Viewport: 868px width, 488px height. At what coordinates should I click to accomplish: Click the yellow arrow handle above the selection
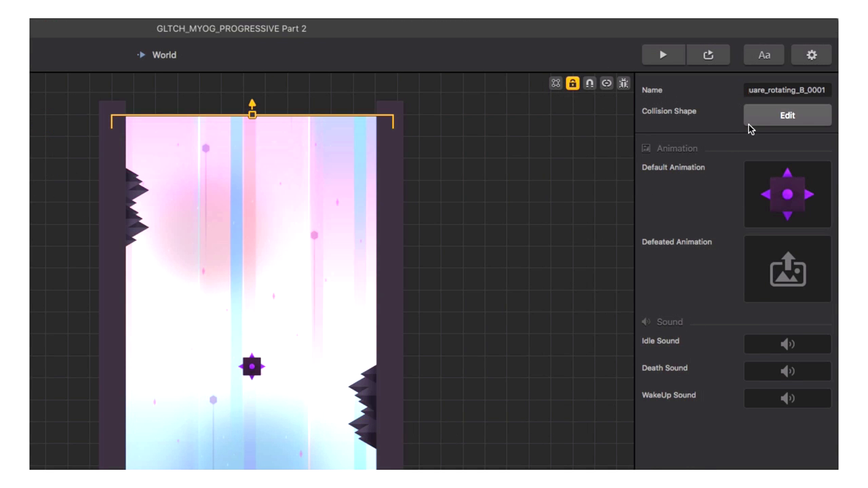252,105
